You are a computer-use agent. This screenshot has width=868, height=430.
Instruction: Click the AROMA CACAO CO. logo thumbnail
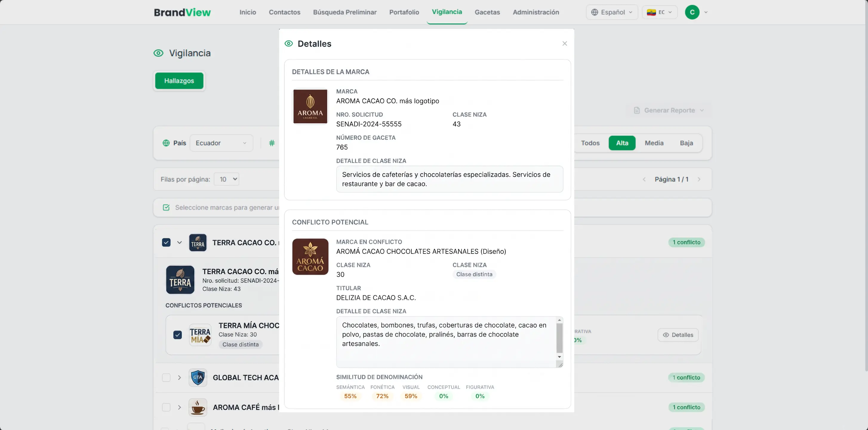click(x=310, y=107)
